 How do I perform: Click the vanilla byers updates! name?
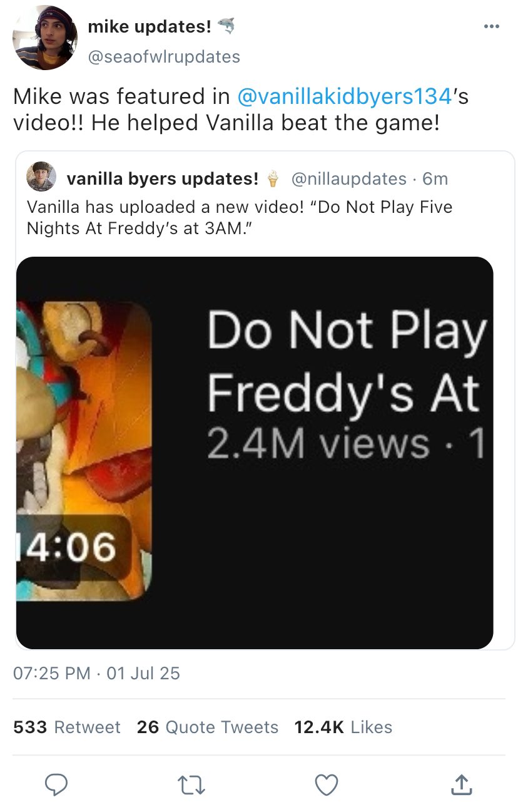coord(162,179)
